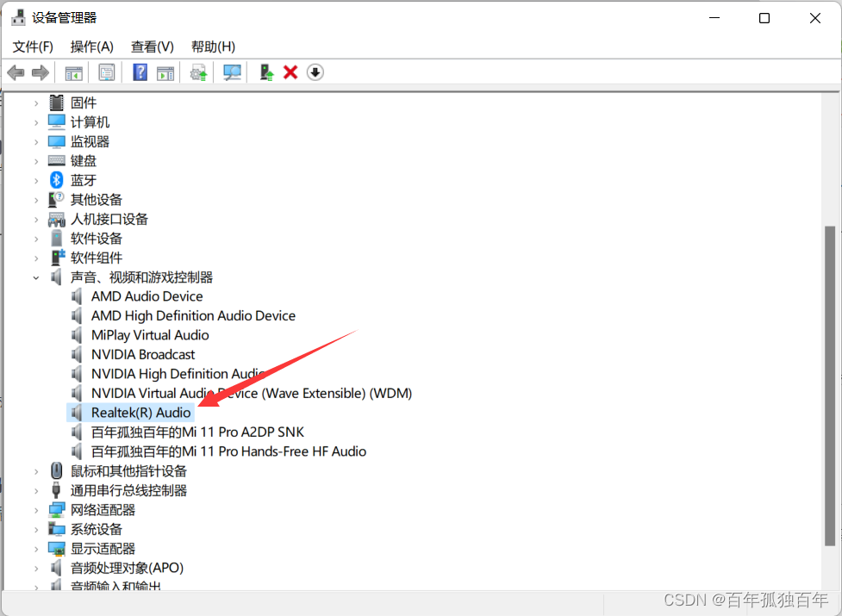Screen dimensions: 842x616
Task: Select Mi 11 Pro Hands-Free HF Audio
Action: 228,451
